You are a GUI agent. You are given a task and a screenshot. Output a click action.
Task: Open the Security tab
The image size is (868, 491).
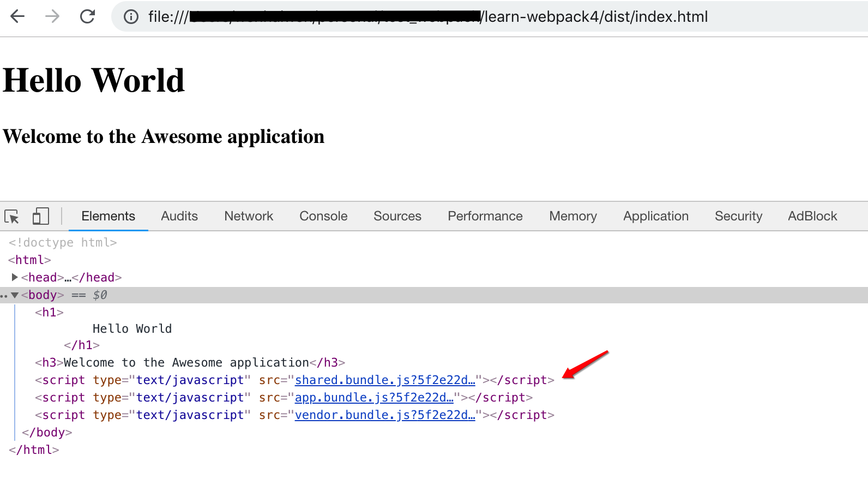(x=738, y=216)
